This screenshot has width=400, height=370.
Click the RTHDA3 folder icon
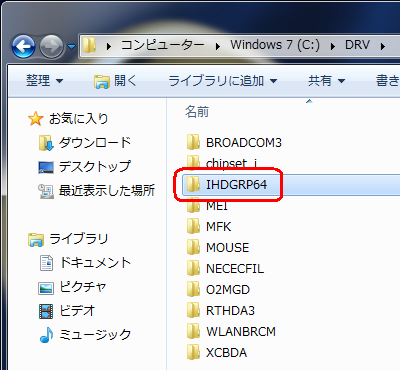click(193, 310)
